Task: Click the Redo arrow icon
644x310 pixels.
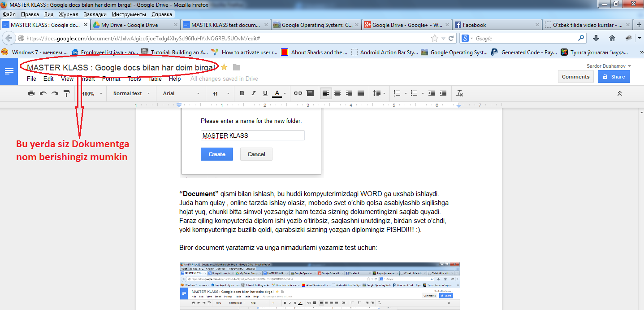Action: pos(55,93)
